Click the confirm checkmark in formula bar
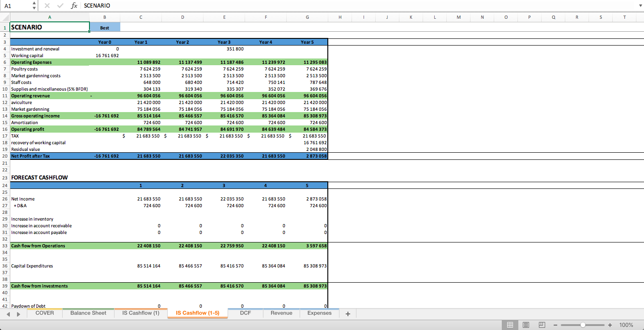The image size is (644, 330). pyautogui.click(x=60, y=5)
